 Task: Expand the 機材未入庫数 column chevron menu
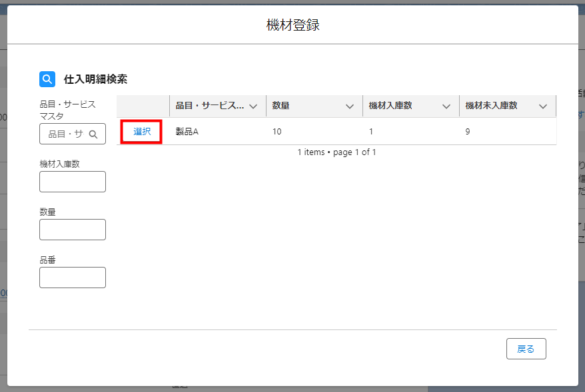coord(543,106)
